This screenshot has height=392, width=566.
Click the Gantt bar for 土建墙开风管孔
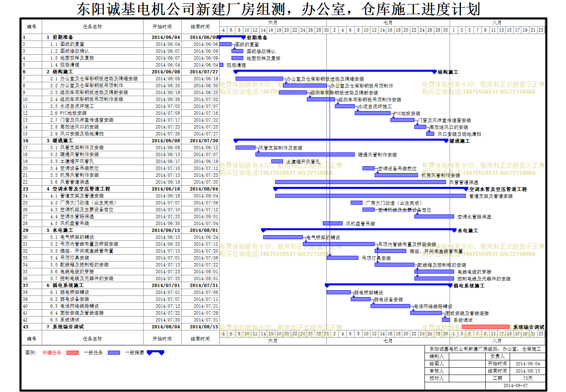pyautogui.click(x=277, y=161)
